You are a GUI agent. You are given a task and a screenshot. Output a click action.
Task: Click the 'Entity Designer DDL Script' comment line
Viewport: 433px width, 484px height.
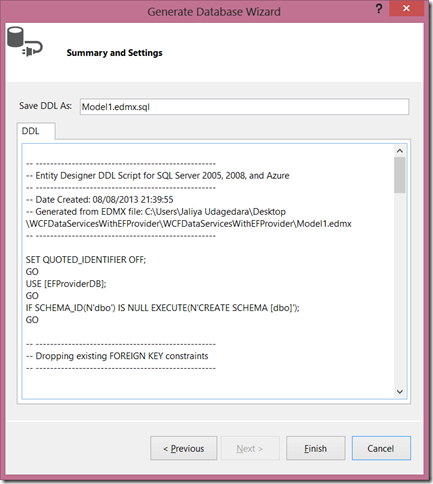[158, 176]
